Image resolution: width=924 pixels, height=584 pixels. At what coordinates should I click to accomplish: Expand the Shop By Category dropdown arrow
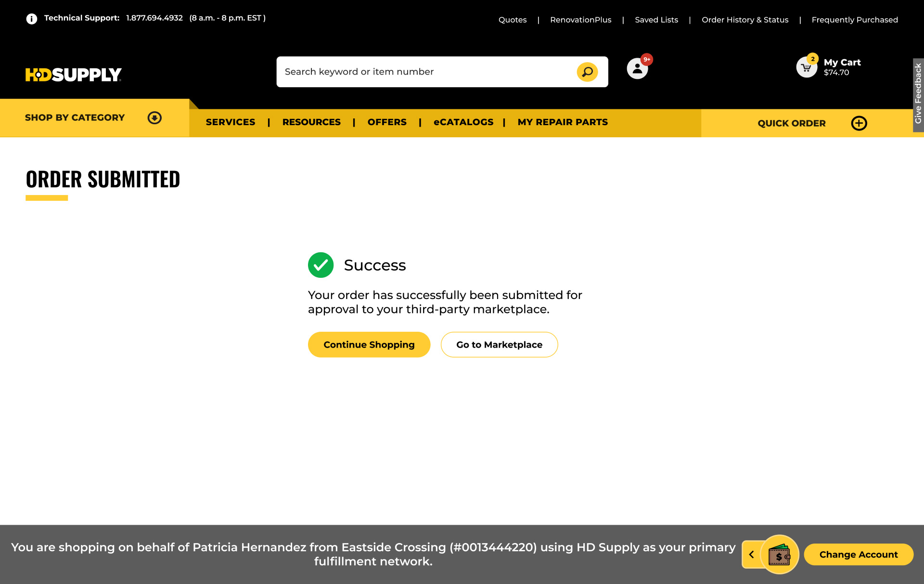point(154,118)
